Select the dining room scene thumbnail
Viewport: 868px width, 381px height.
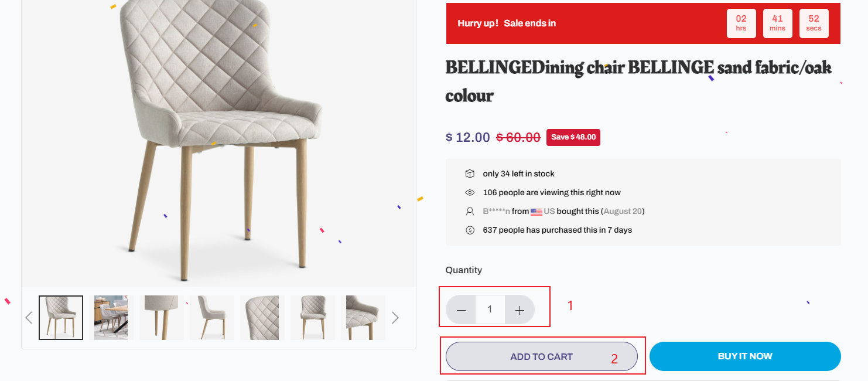[111, 318]
